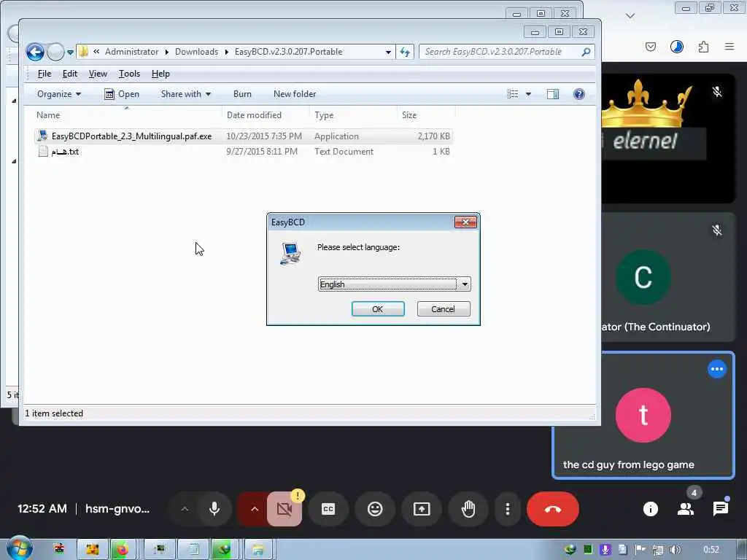
Task: Click Burn in the Explorer toolbar
Action: (x=242, y=94)
